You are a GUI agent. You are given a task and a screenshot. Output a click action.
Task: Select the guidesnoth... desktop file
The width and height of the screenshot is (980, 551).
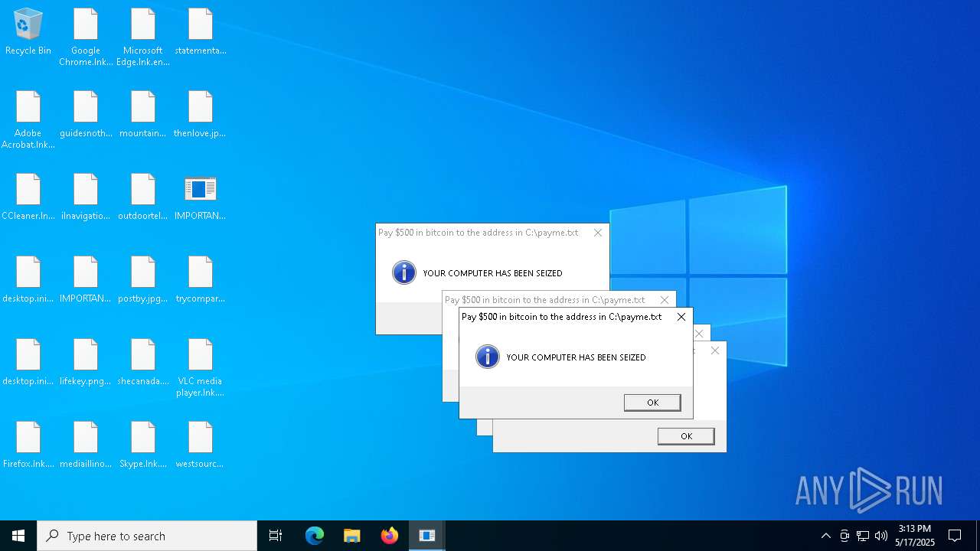(x=86, y=115)
